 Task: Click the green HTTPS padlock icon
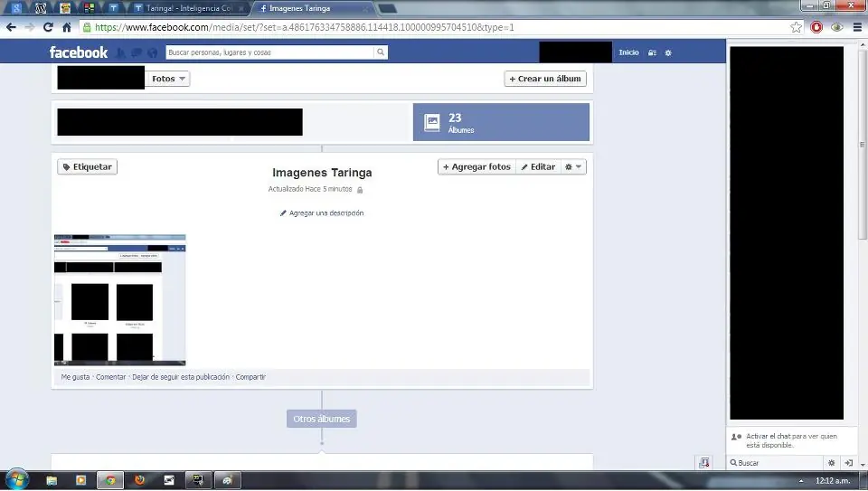[x=87, y=27]
